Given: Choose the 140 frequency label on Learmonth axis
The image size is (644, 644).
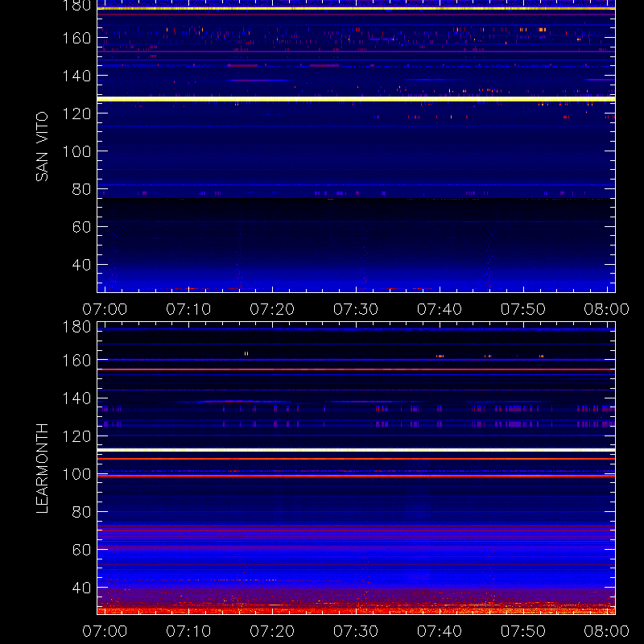Looking at the screenshot, I should tap(76, 398).
